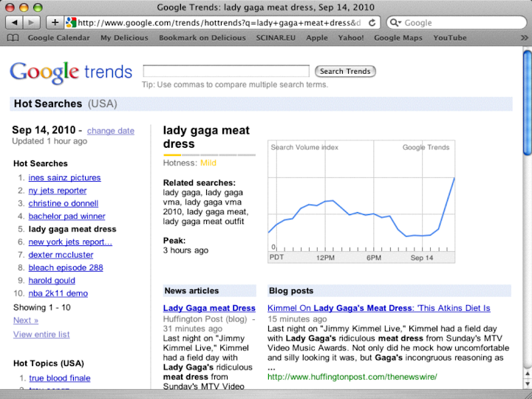The height and width of the screenshot is (399, 532).
Task: Show more bookmarks via the overflow chevron
Action: pos(521,38)
